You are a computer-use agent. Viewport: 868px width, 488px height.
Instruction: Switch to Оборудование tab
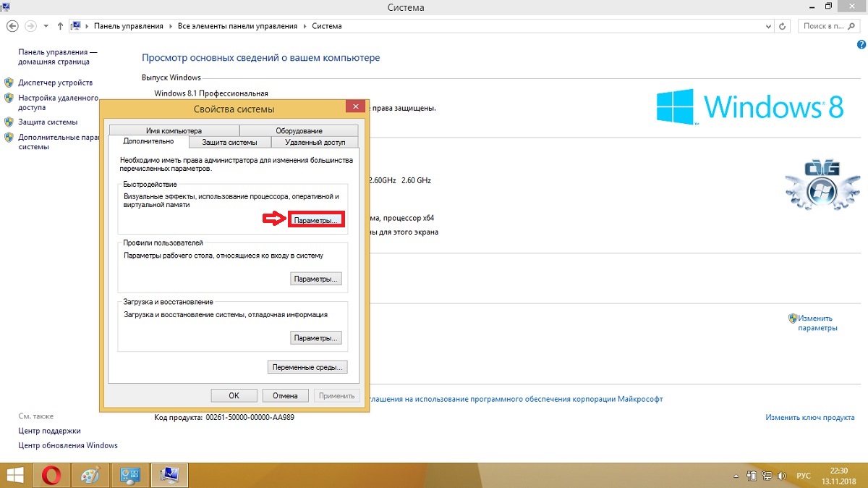[299, 130]
